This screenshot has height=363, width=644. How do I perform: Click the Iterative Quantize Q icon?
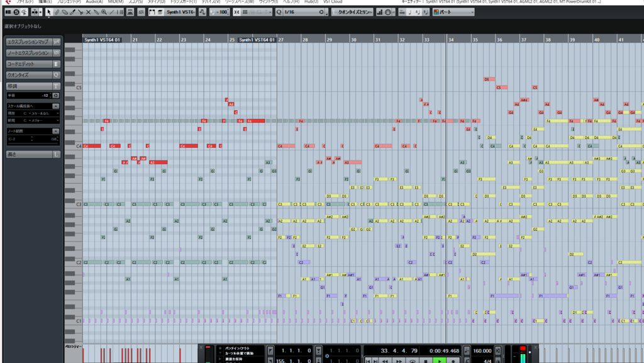[x=279, y=13]
